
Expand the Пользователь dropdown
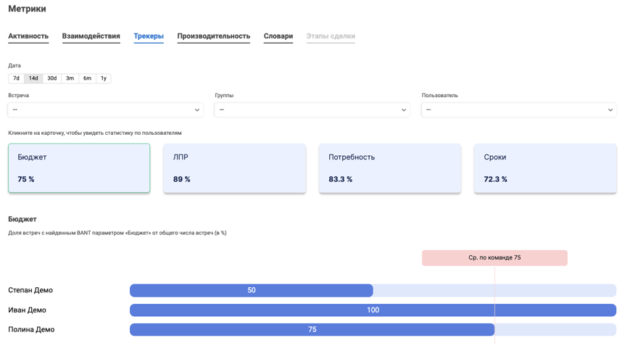coord(518,109)
